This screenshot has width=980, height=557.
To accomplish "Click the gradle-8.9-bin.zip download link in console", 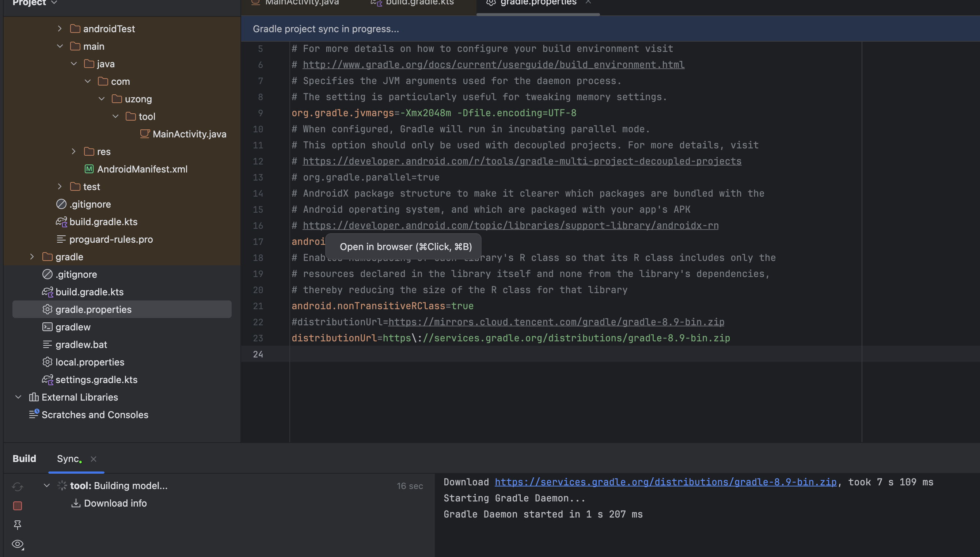I will tap(665, 482).
